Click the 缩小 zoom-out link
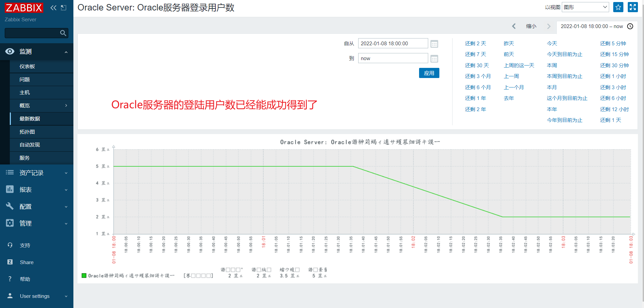644x308 pixels. [x=531, y=26]
